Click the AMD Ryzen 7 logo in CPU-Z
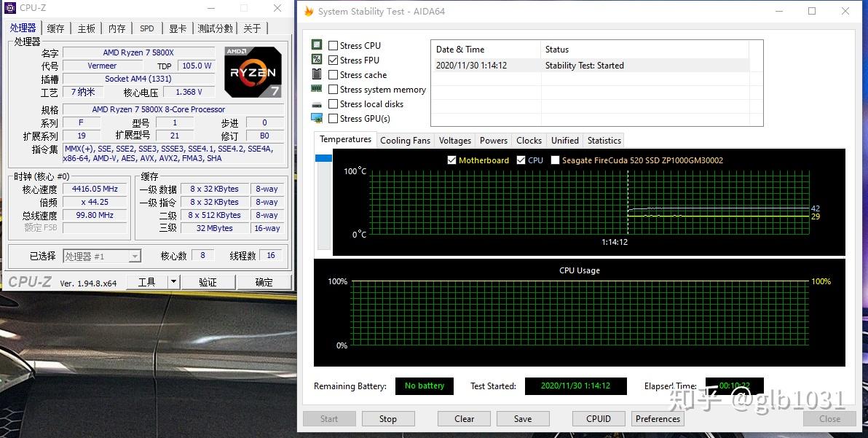 253,72
